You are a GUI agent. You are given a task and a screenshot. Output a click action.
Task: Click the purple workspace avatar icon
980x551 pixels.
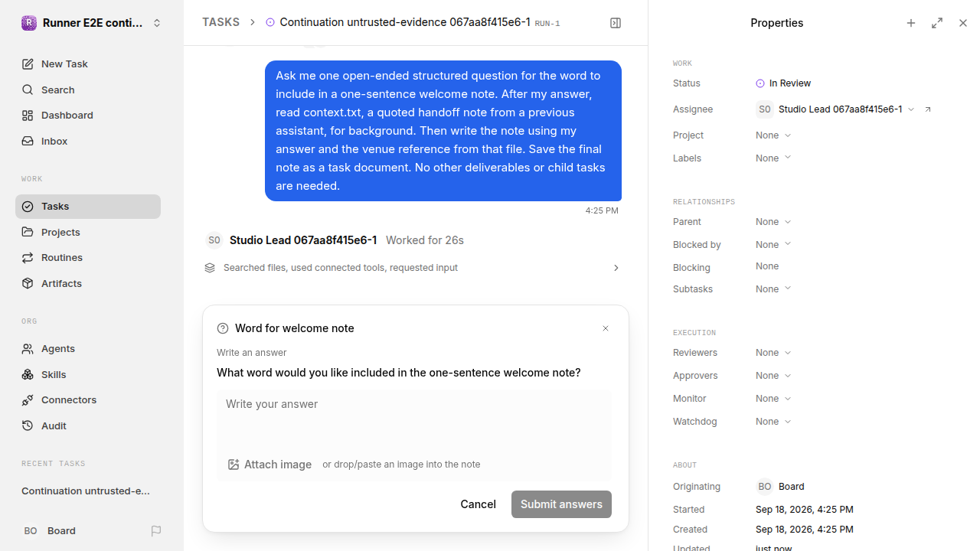(x=28, y=23)
